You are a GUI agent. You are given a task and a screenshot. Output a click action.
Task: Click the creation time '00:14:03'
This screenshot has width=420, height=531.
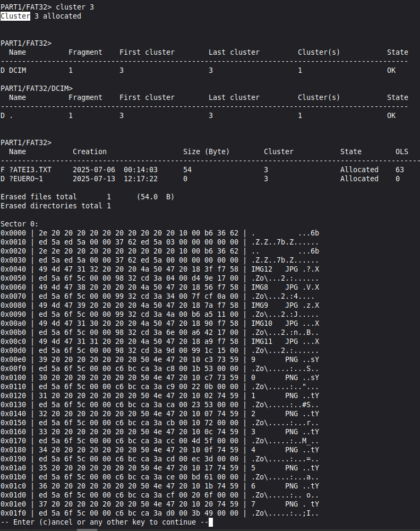140,170
